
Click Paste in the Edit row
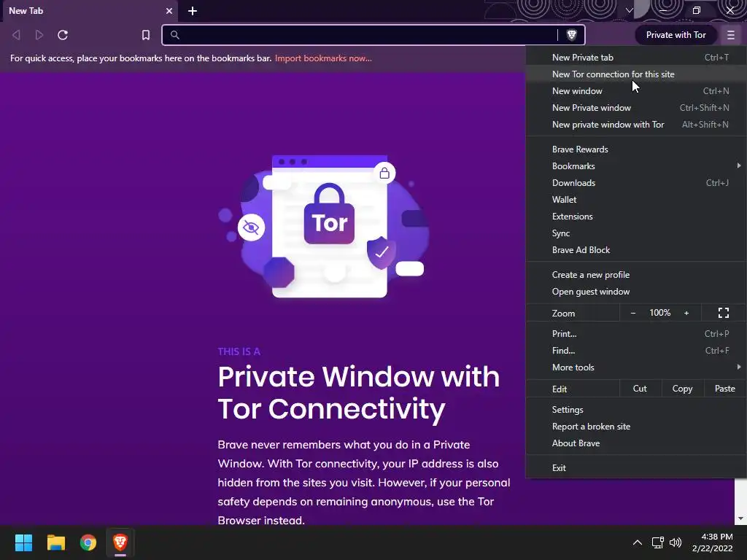724,389
